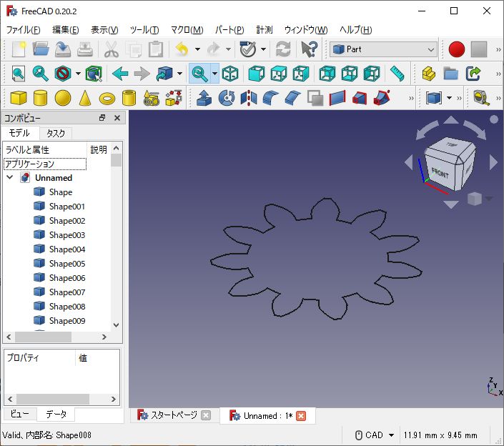This screenshot has width=504, height=446.
Task: Click Fit all content view icon
Action: point(19,74)
